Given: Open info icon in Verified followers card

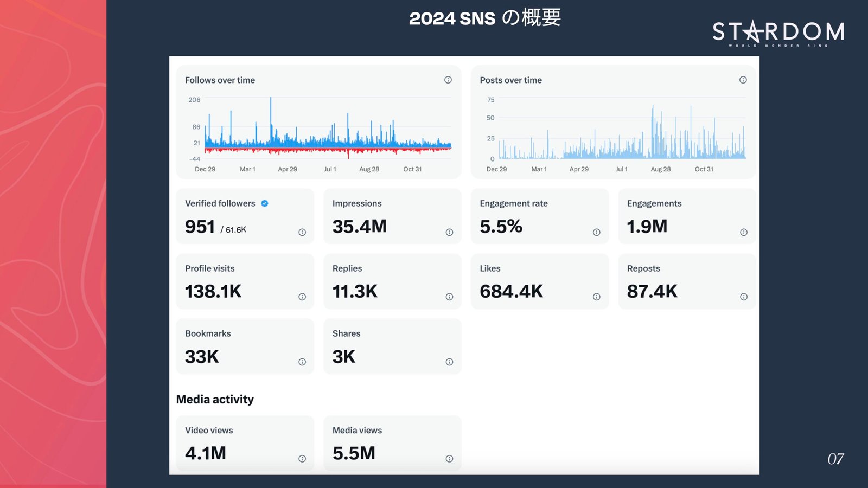Looking at the screenshot, I should coord(302,232).
